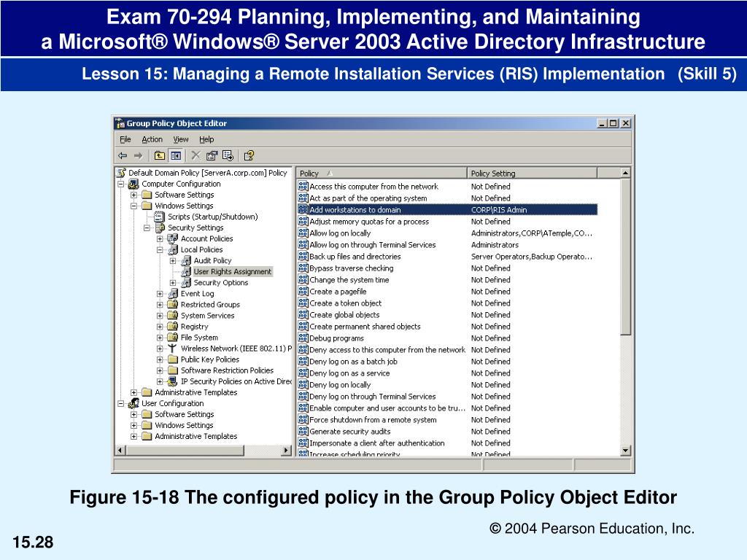747x560 pixels.
Task: Open the Action menu
Action: pyautogui.click(x=152, y=139)
